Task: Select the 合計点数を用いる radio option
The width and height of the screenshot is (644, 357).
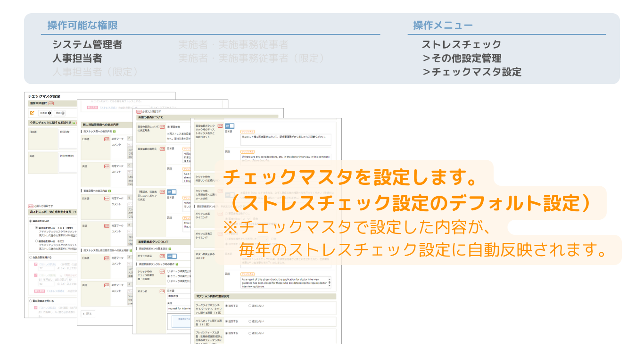Action: (x=31, y=257)
